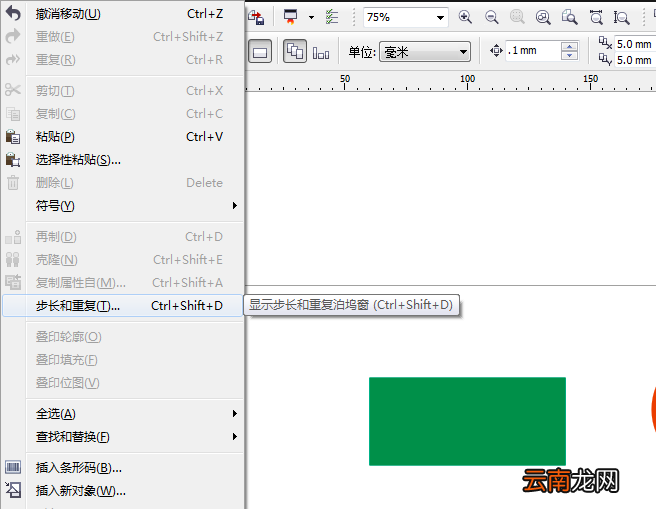Click the paste special icon beside 选择性粘贴
The width and height of the screenshot is (656, 509).
pyautogui.click(x=13, y=159)
